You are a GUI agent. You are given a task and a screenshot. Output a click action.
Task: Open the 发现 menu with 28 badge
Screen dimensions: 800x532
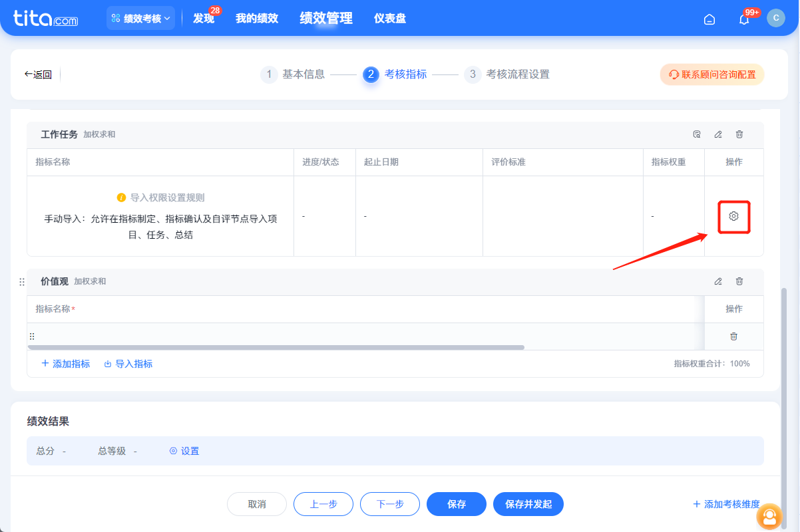point(203,19)
